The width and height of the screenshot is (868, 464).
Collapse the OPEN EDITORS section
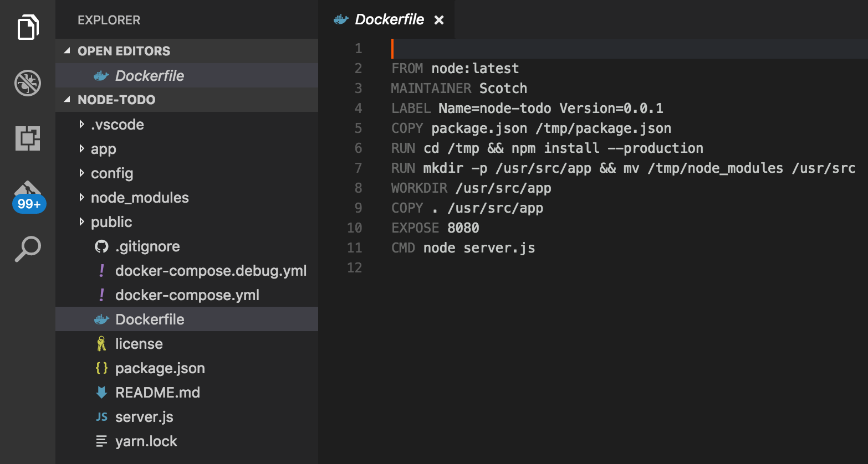click(67, 51)
